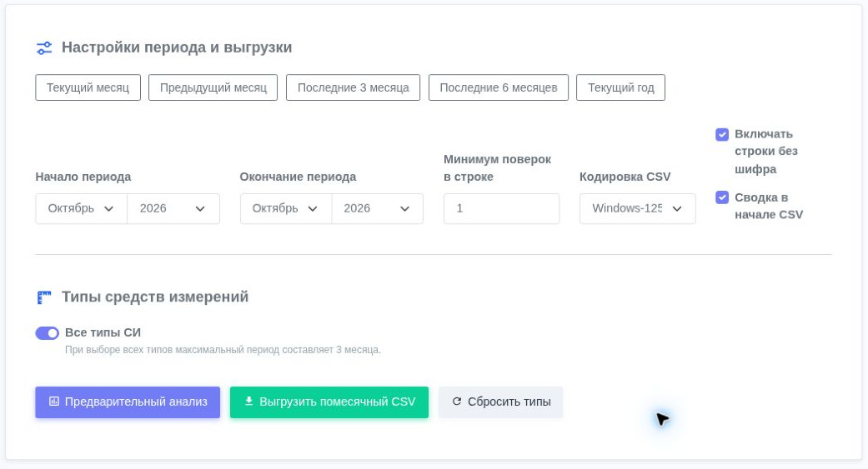868x469 pixels.
Task: Click the Типы средств измерений heading
Action: pos(155,297)
